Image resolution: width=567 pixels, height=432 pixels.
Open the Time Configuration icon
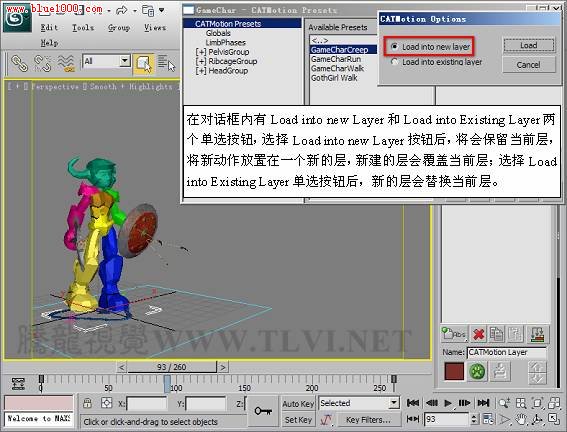point(488,419)
